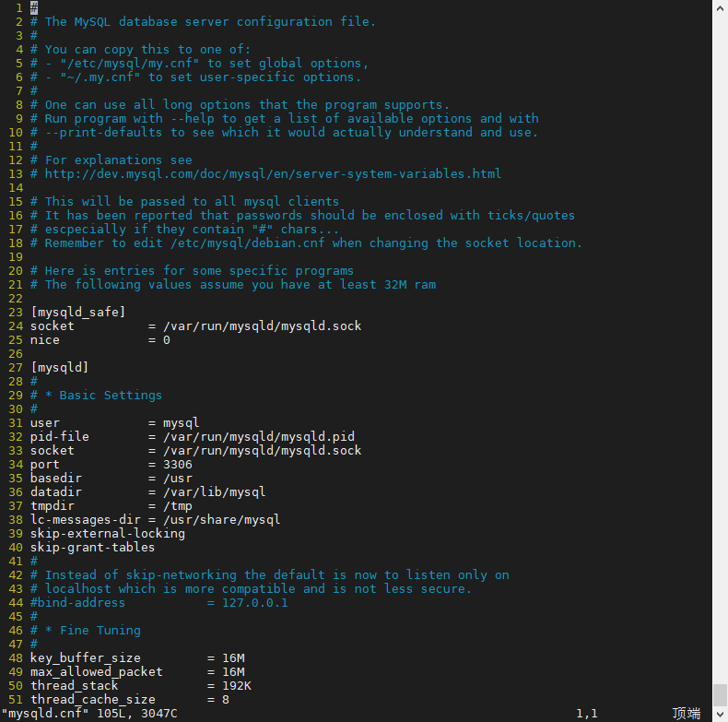Click the lc-messages-dir value /usr/share/mysql
728x722 pixels.
coord(221,520)
